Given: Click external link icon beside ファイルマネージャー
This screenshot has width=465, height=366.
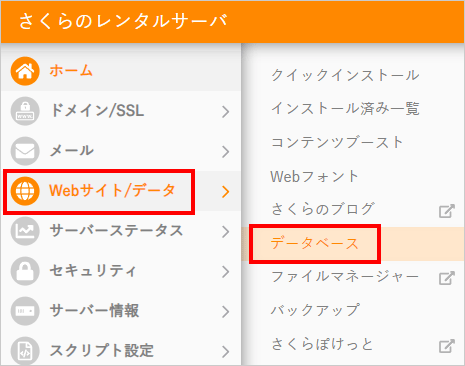Looking at the screenshot, I should (x=447, y=278).
